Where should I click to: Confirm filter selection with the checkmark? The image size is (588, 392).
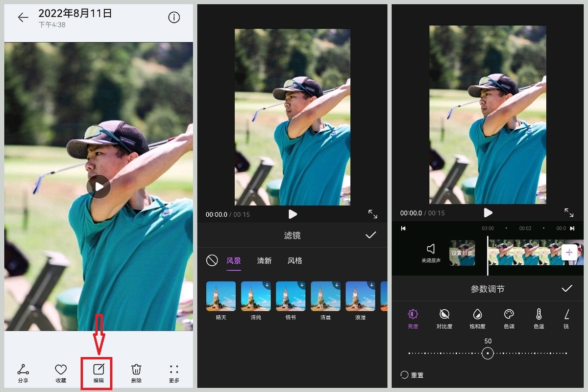(x=371, y=235)
